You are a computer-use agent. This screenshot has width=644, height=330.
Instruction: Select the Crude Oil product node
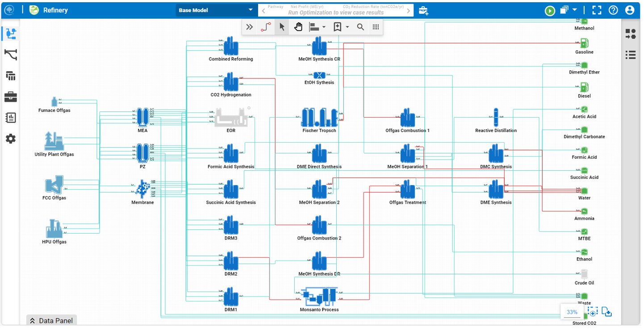click(584, 274)
